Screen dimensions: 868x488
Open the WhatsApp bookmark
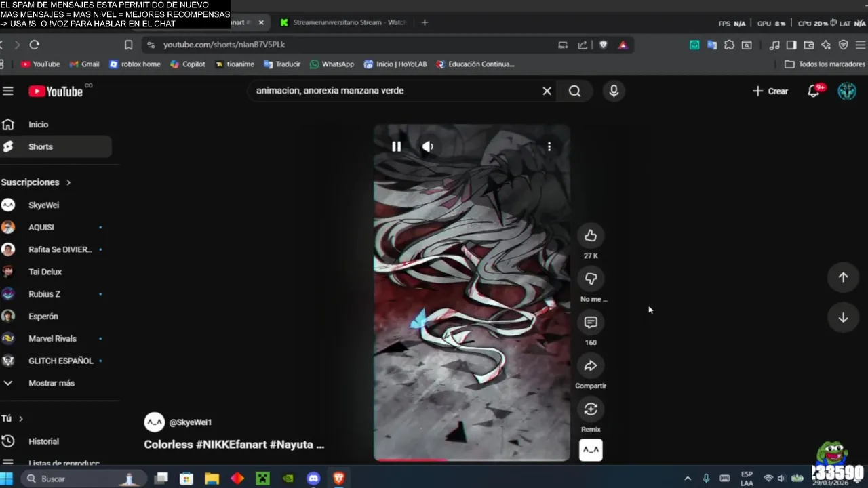332,64
